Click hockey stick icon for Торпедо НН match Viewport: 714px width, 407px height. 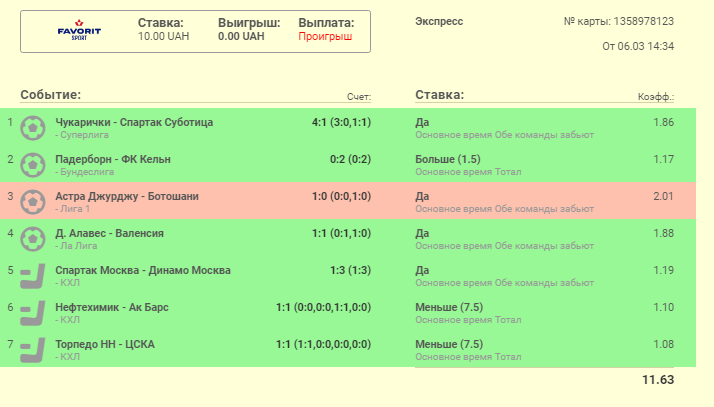click(x=33, y=350)
